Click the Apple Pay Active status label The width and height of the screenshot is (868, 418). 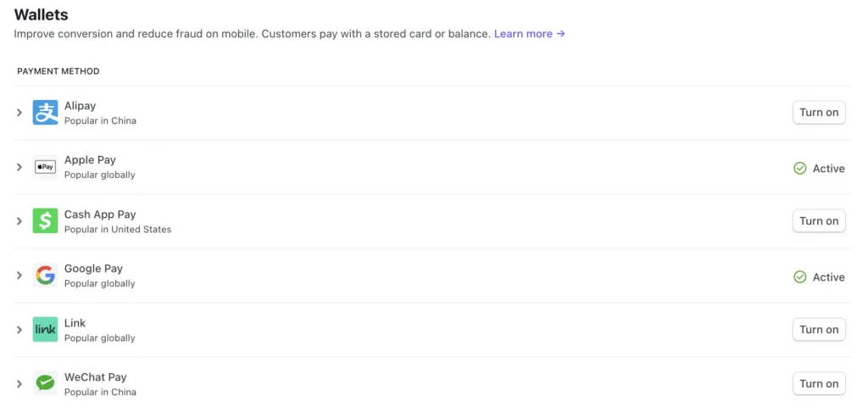pos(828,169)
